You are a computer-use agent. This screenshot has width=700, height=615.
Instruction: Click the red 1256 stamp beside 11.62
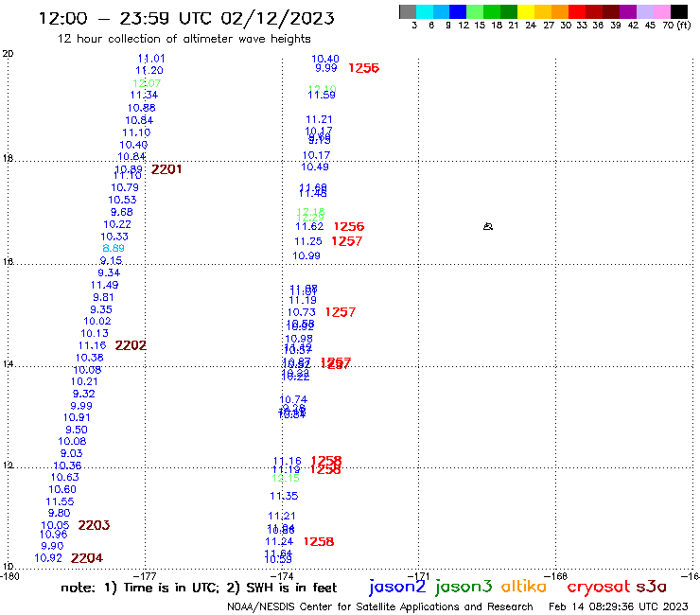click(349, 226)
